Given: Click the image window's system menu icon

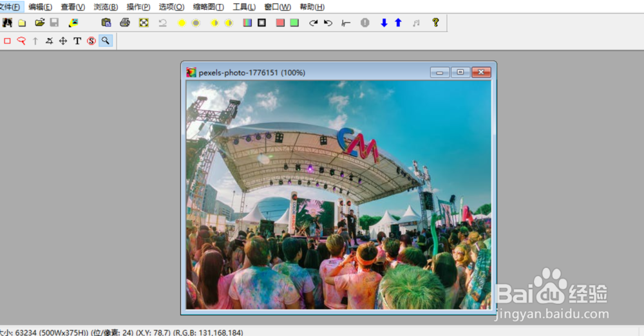Looking at the screenshot, I should pyautogui.click(x=191, y=73).
